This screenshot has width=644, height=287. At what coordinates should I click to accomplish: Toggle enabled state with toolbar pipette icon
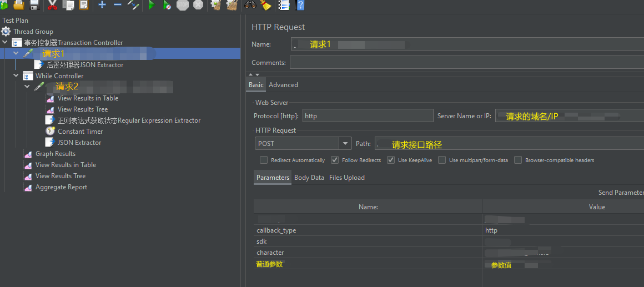click(x=133, y=4)
